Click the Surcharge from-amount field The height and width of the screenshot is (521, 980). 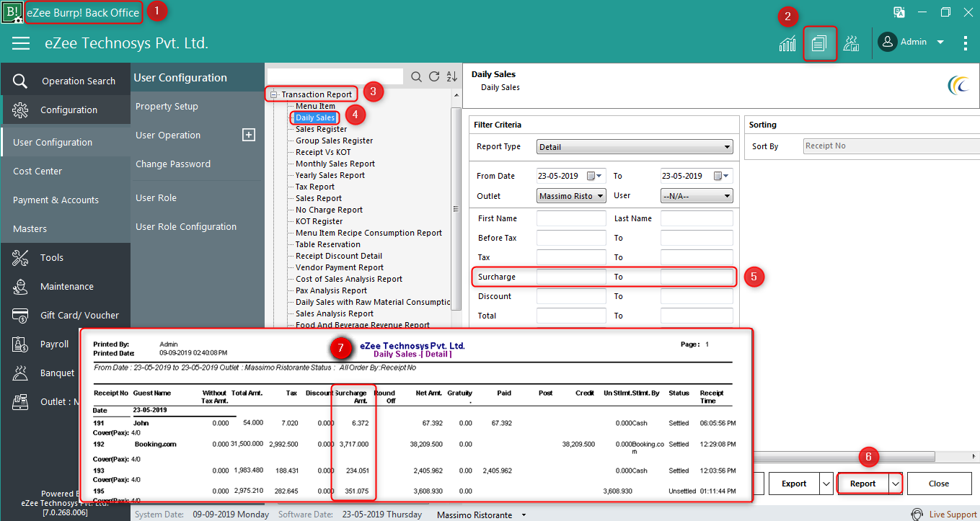[x=571, y=277]
